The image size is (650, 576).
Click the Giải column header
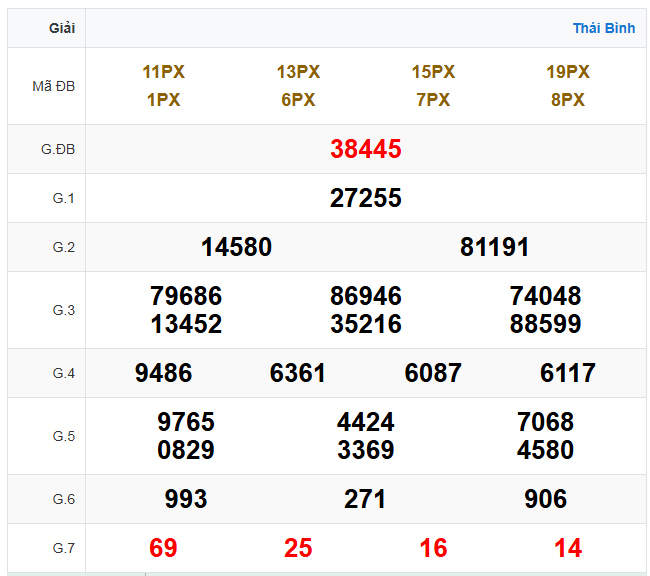pyautogui.click(x=62, y=28)
